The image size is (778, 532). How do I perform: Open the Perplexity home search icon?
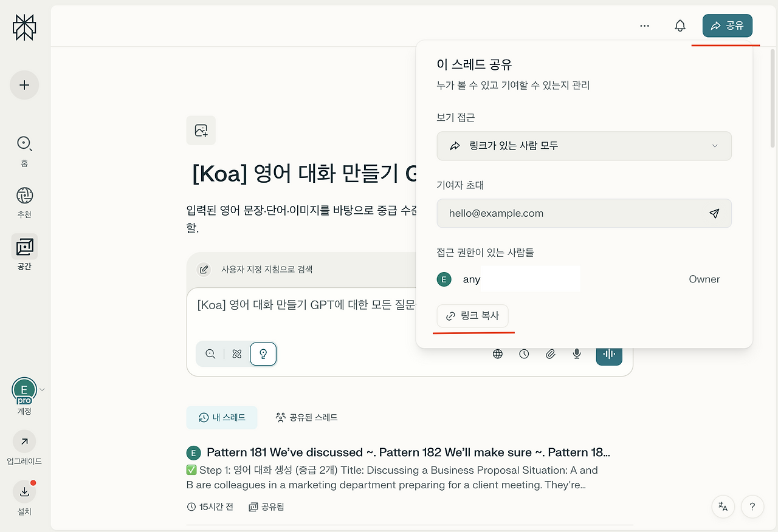pos(24,144)
